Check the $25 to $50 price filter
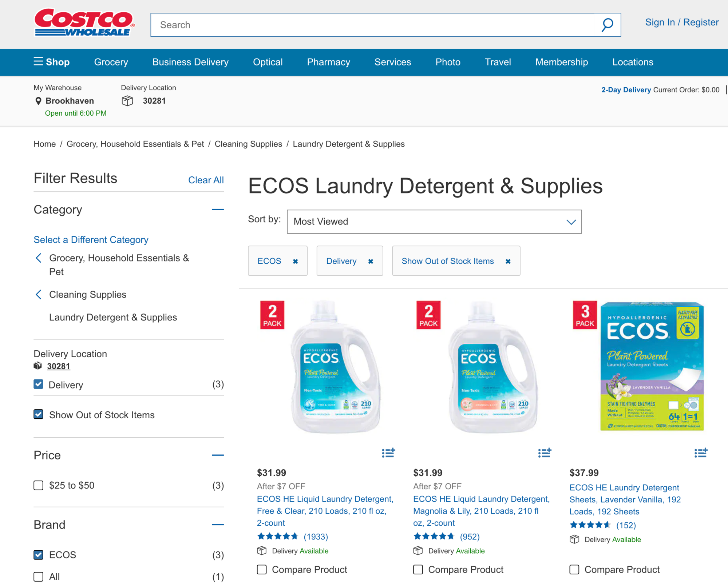Image resolution: width=728 pixels, height=586 pixels. click(x=38, y=485)
